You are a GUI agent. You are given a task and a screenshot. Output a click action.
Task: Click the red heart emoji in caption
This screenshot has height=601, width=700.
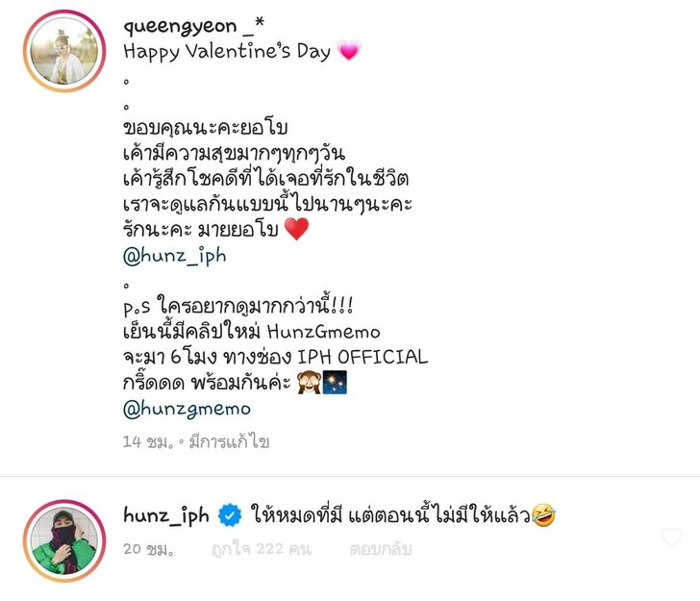296,229
